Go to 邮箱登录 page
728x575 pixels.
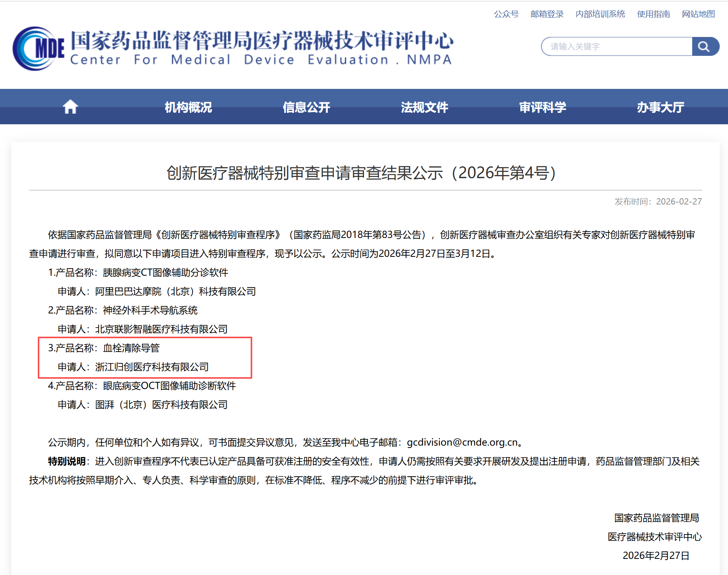point(547,14)
